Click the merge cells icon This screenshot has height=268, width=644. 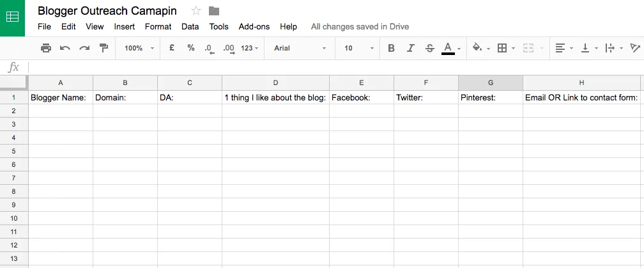tap(528, 48)
